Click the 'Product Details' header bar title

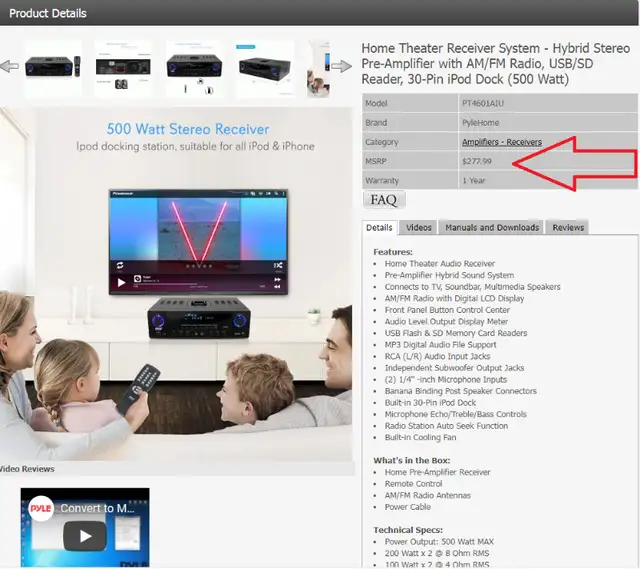48,13
